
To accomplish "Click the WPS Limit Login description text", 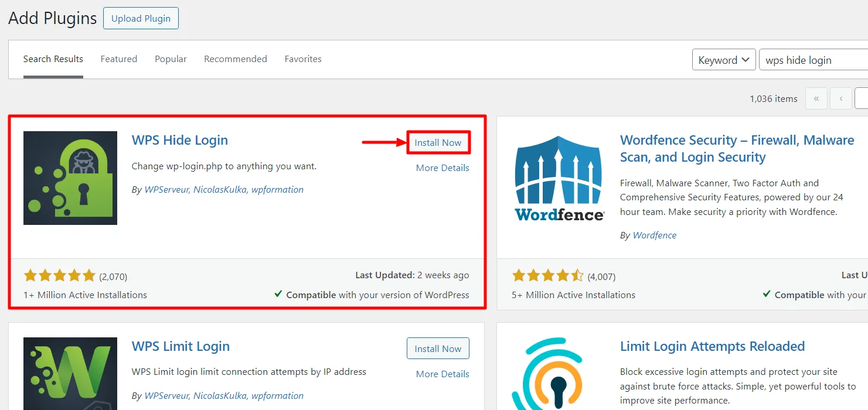I will click(x=249, y=372).
